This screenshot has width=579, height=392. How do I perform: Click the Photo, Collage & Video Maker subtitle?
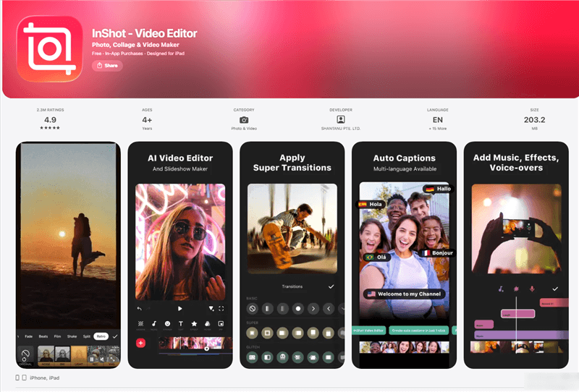pos(135,45)
